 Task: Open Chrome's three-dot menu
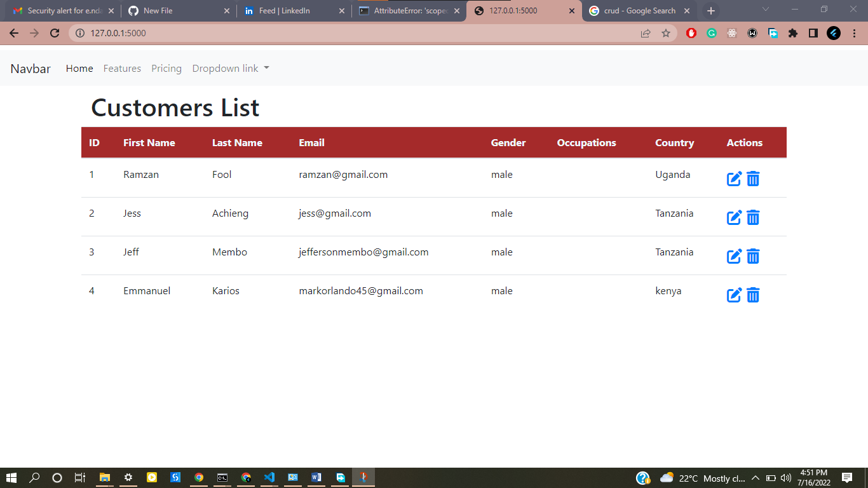pos(855,33)
